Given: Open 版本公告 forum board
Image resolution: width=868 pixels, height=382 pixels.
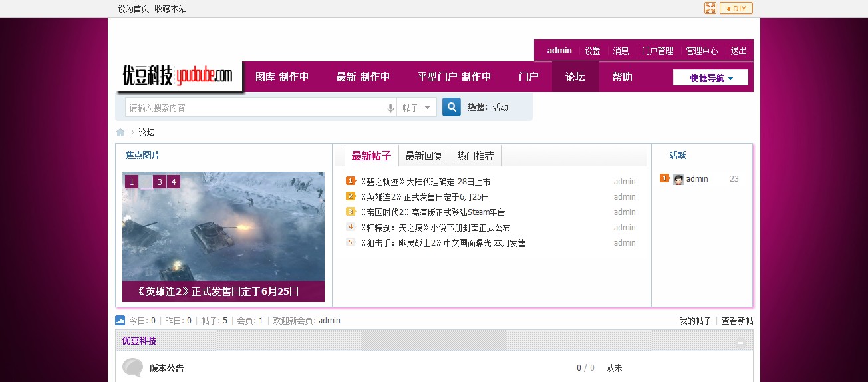Looking at the screenshot, I should tap(166, 368).
